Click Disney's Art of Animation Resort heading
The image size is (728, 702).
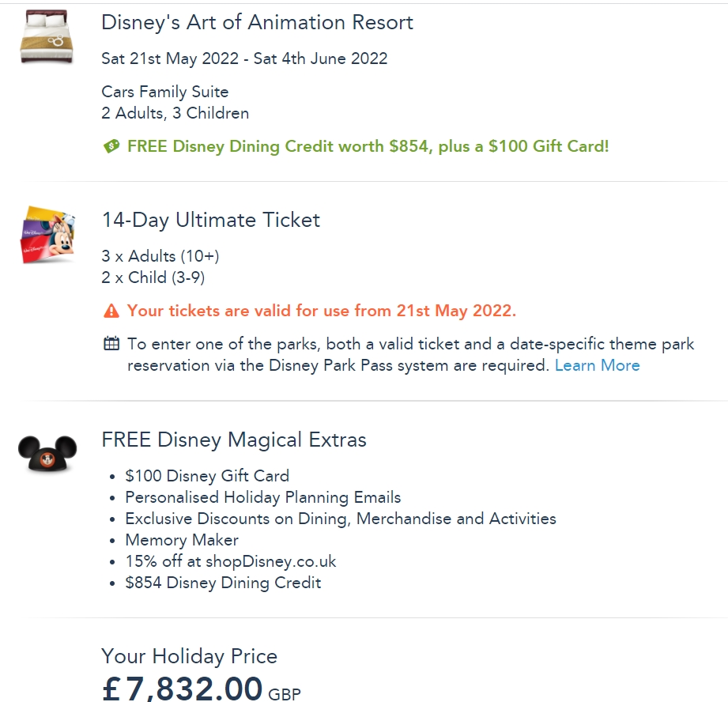point(257,22)
